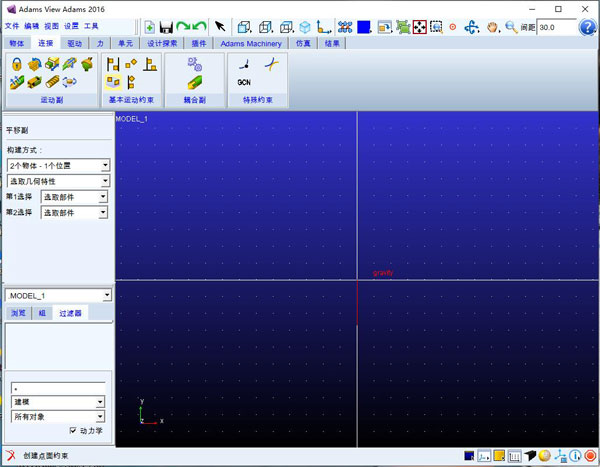The image size is (600, 467).
Task: Open the 建模 filter dropdown
Action: point(58,402)
